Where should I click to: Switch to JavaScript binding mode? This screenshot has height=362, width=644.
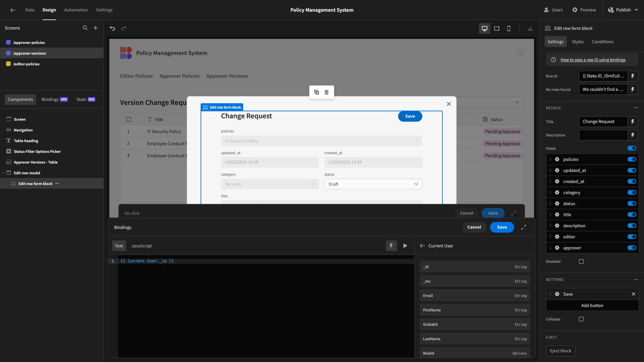click(x=142, y=246)
